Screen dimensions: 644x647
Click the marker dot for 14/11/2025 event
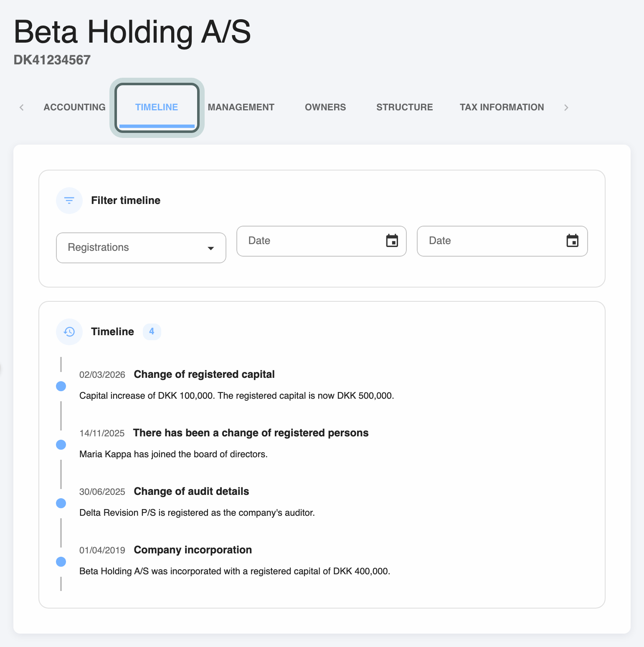(61, 445)
